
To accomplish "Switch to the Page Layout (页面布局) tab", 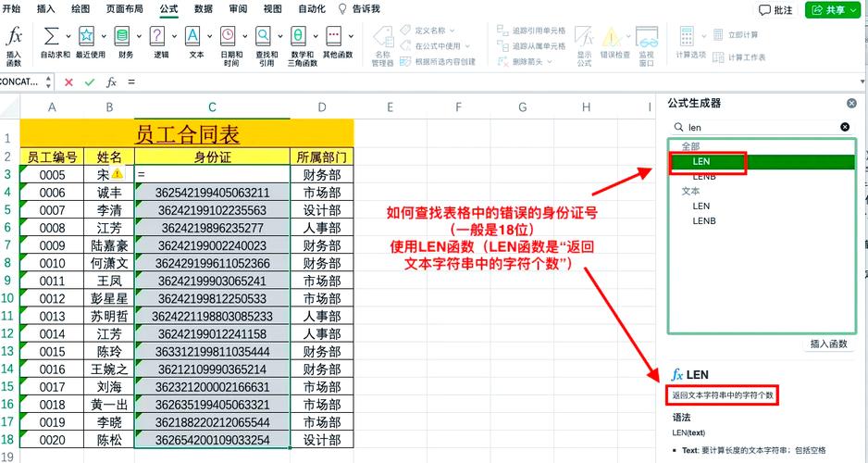I will [124, 9].
